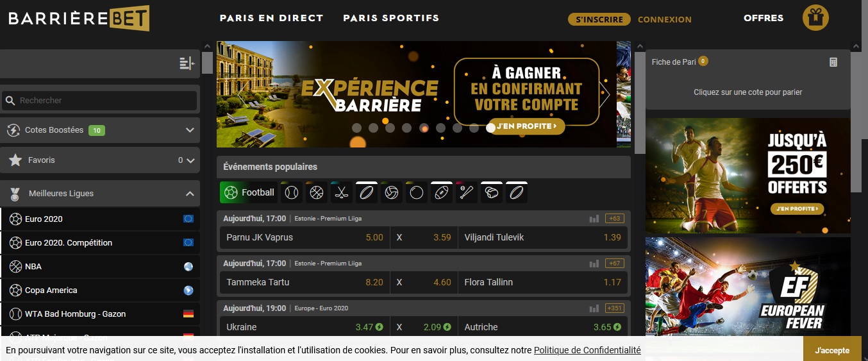This screenshot has height=361, width=868.
Task: Open the Offres menu item
Action: point(764,18)
